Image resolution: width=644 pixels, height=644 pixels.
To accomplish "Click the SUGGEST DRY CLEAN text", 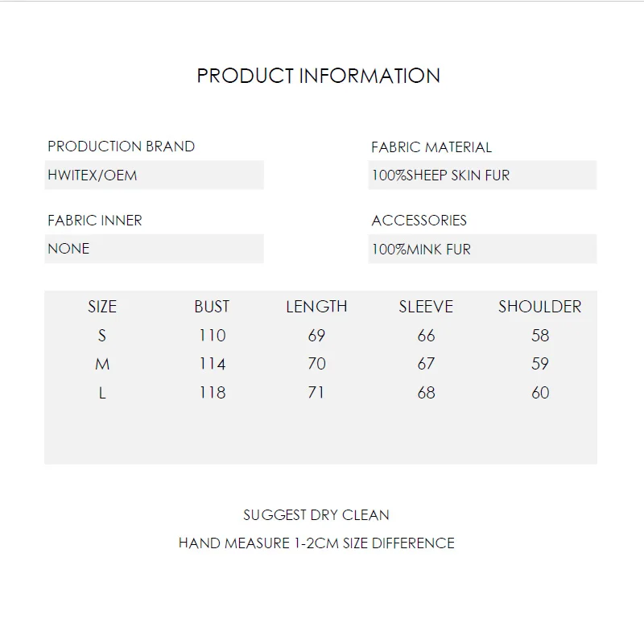I will pyautogui.click(x=316, y=514).
